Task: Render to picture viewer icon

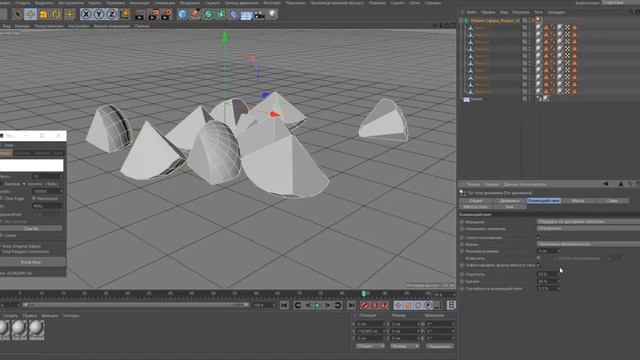Action: tap(153, 15)
